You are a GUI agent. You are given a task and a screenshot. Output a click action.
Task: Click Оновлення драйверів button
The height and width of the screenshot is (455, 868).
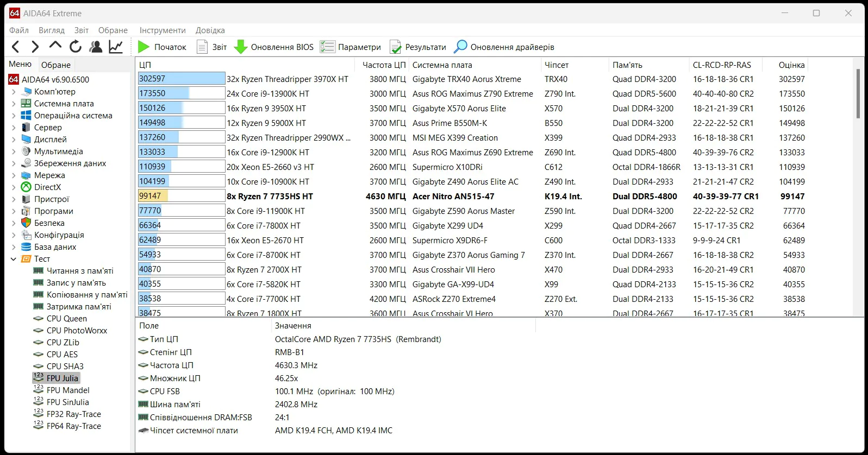coord(504,47)
